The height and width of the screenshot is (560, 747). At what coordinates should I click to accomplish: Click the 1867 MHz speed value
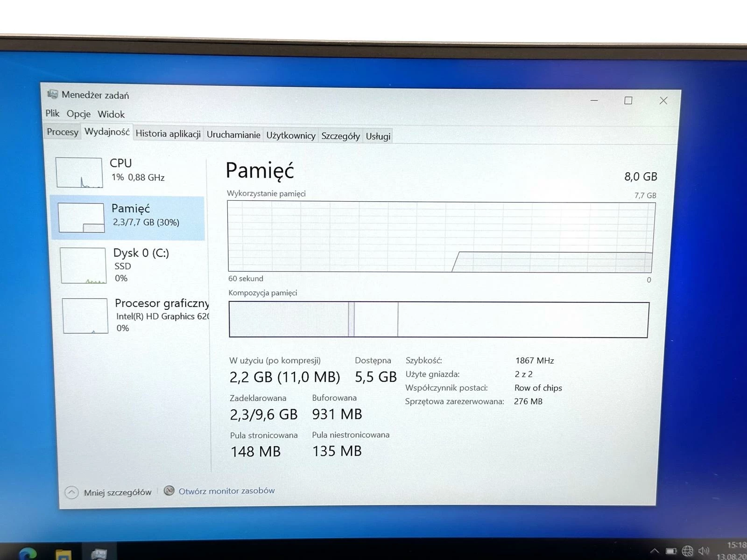(535, 361)
